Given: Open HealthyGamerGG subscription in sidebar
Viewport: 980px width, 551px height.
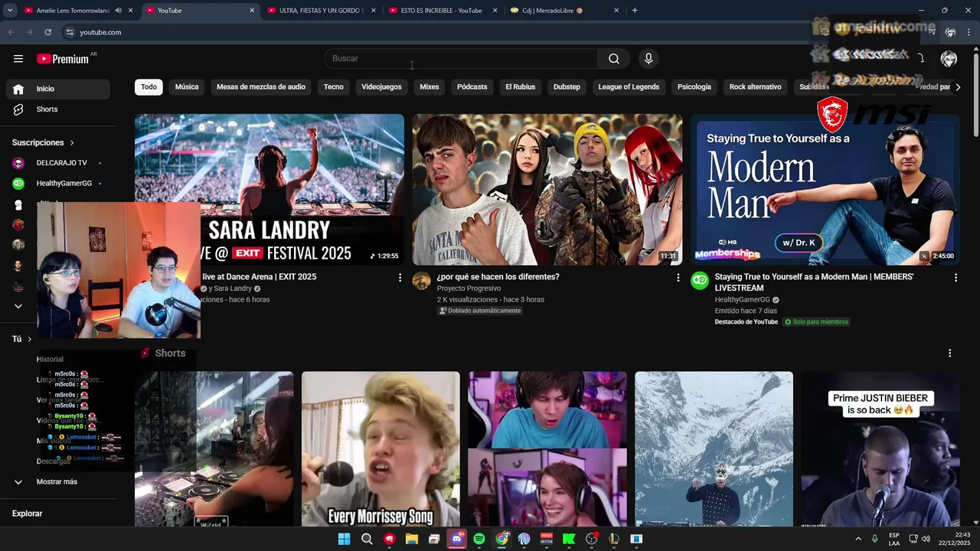Looking at the screenshot, I should (x=58, y=184).
